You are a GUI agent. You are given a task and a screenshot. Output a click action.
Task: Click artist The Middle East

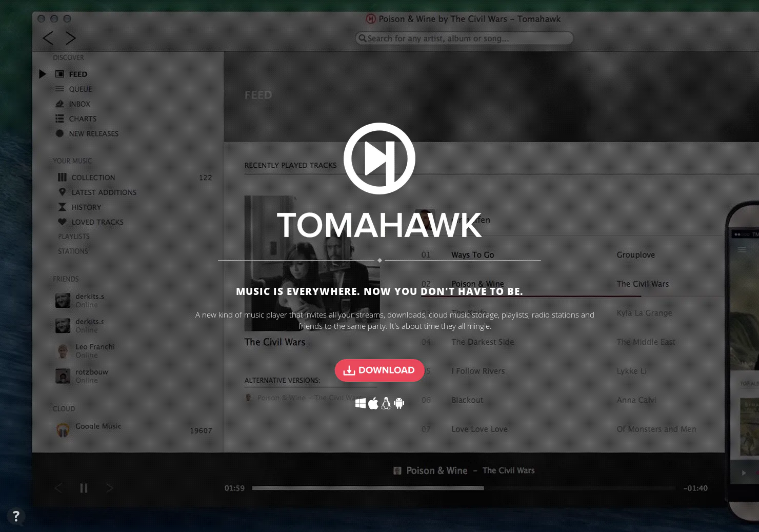pos(646,342)
